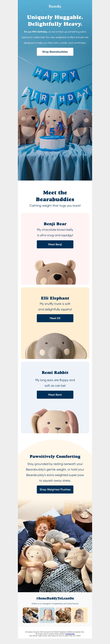Select the Meet Remi button

pos(55,395)
